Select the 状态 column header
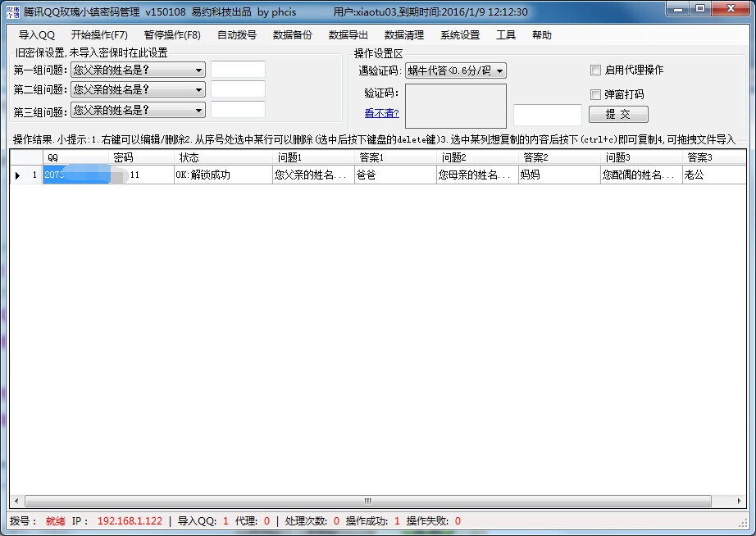This screenshot has width=756, height=536. coord(224,157)
